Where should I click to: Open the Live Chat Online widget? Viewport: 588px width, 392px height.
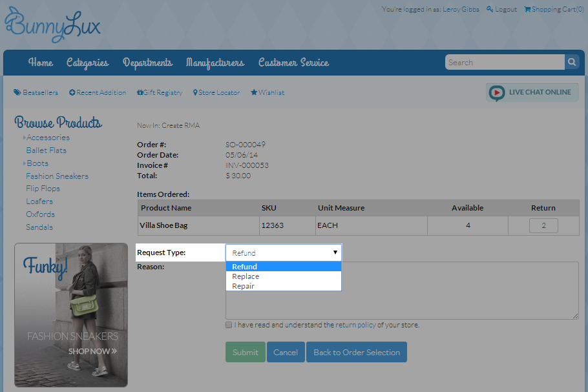(532, 92)
